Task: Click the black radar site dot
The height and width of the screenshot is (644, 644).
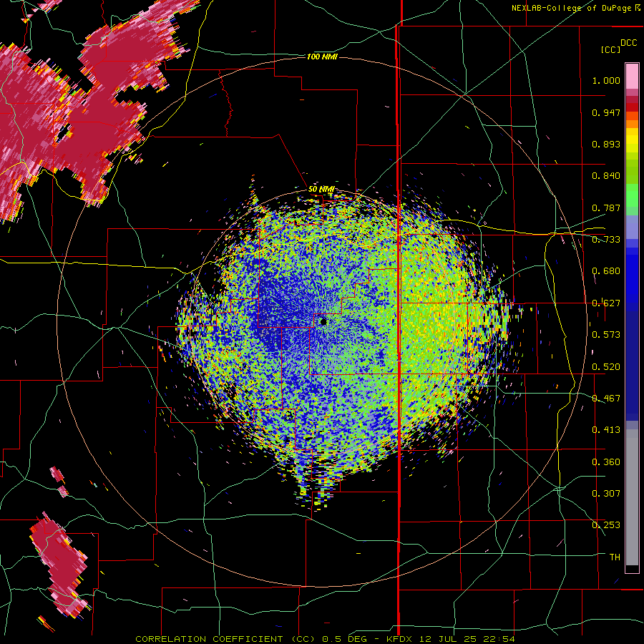Action: click(x=323, y=321)
